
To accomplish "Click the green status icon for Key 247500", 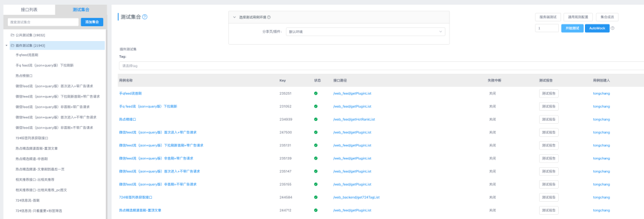I will click(x=315, y=133).
